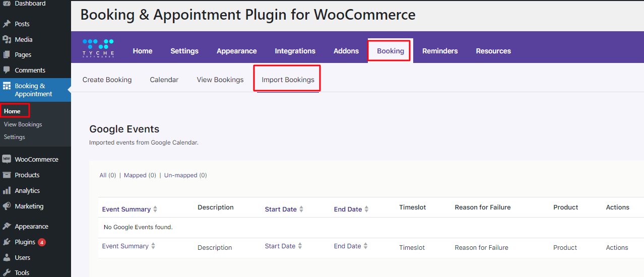Sort by Event Summary arrows in header
The image size is (644, 277).
(155, 209)
